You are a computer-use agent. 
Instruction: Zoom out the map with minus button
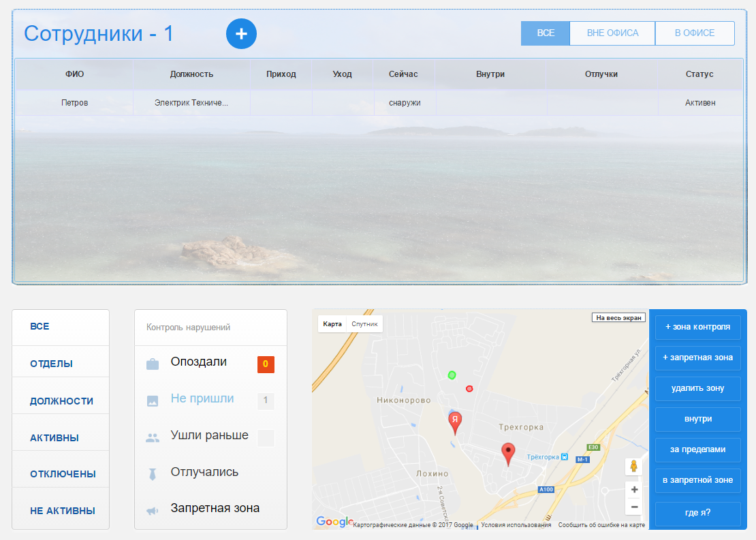click(x=634, y=507)
